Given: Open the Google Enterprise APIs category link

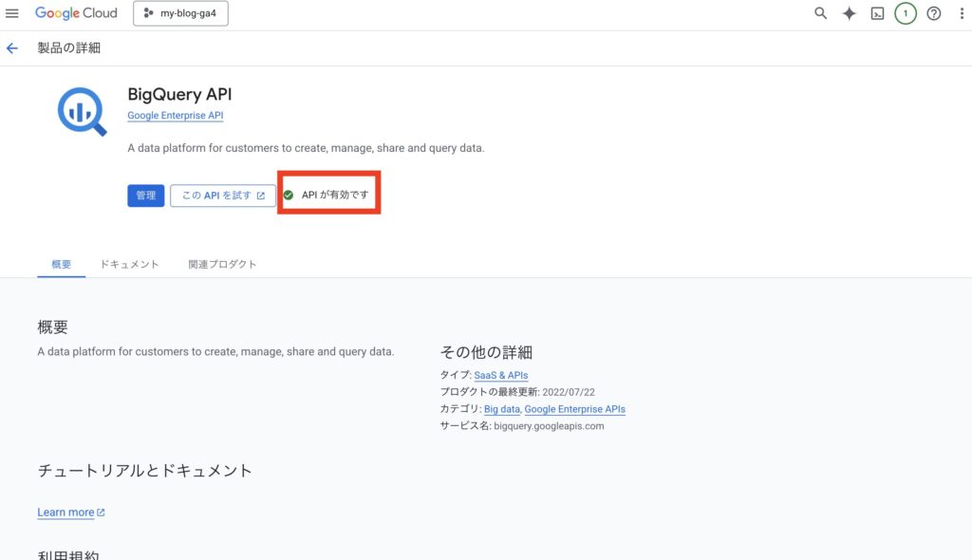Looking at the screenshot, I should (x=574, y=409).
